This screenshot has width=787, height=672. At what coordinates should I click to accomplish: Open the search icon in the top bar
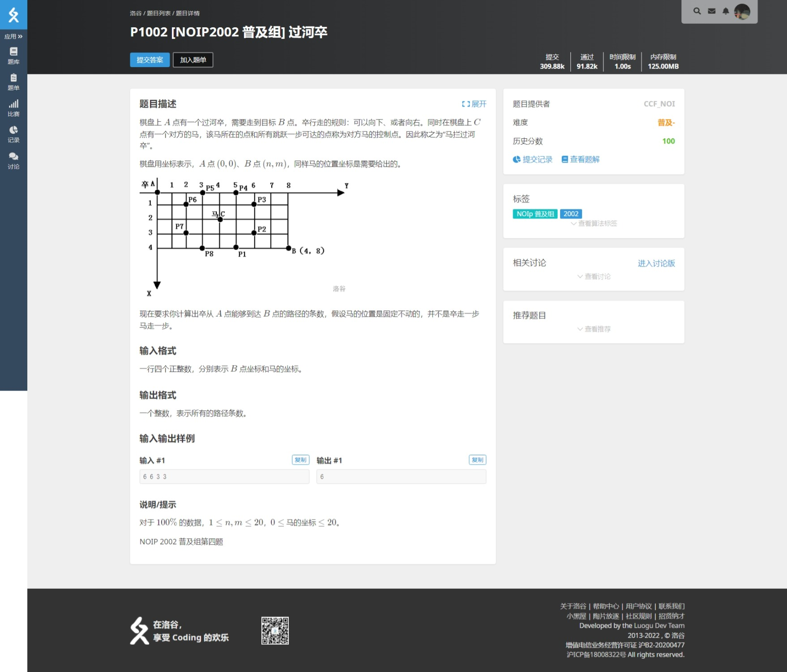click(x=697, y=11)
